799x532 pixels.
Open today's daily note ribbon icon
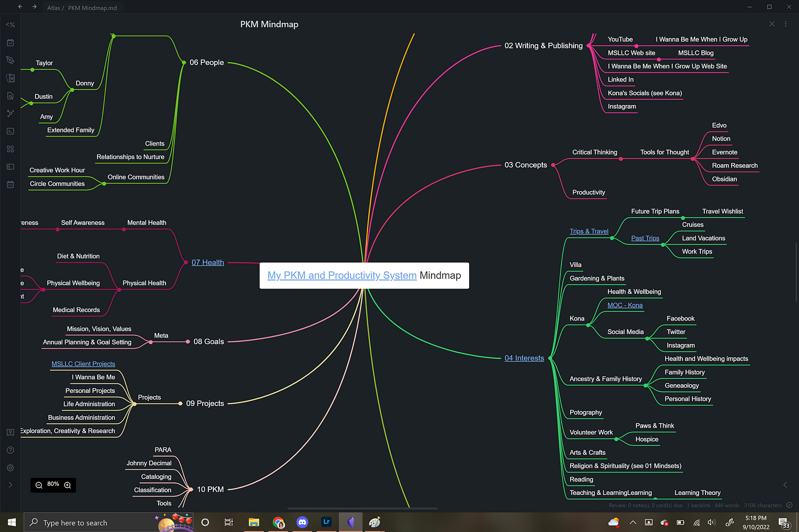click(x=10, y=43)
